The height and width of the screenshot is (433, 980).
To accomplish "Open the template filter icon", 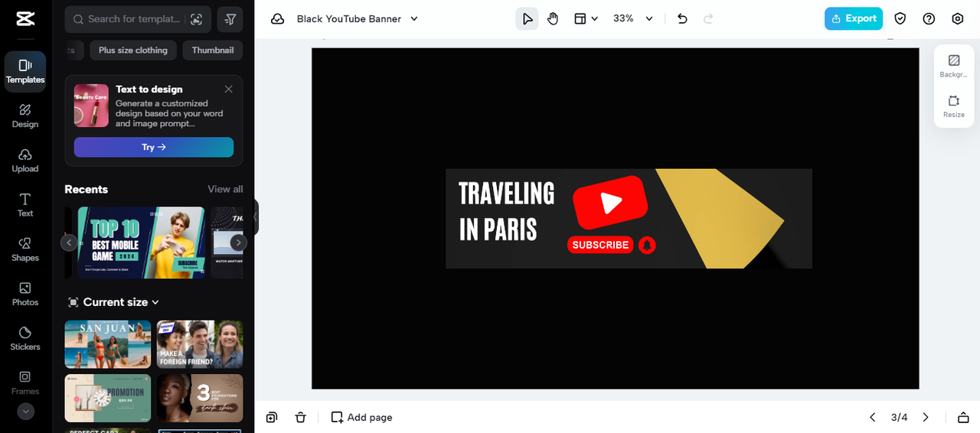I will pyautogui.click(x=230, y=19).
